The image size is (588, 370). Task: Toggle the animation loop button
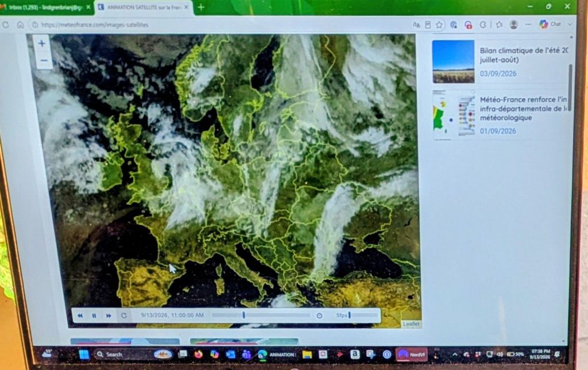(x=124, y=315)
